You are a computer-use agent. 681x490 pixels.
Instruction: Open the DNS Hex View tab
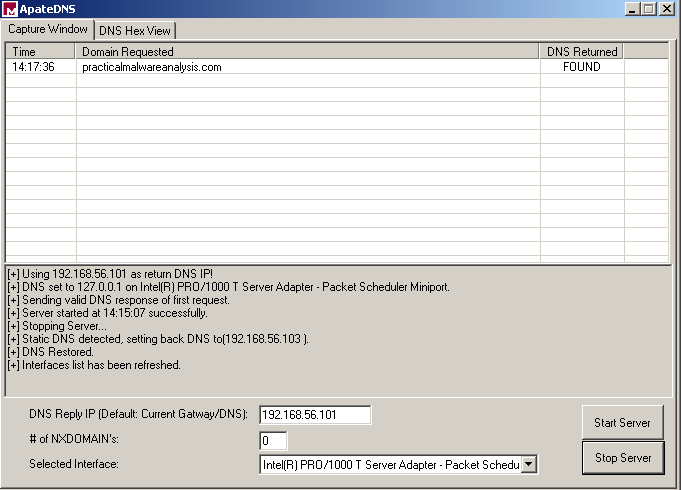(x=134, y=30)
